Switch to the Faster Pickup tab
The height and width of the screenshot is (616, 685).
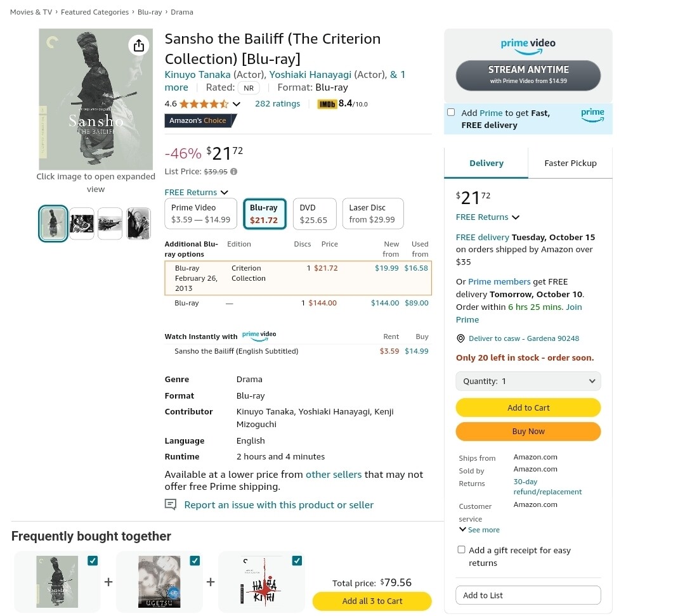click(570, 163)
